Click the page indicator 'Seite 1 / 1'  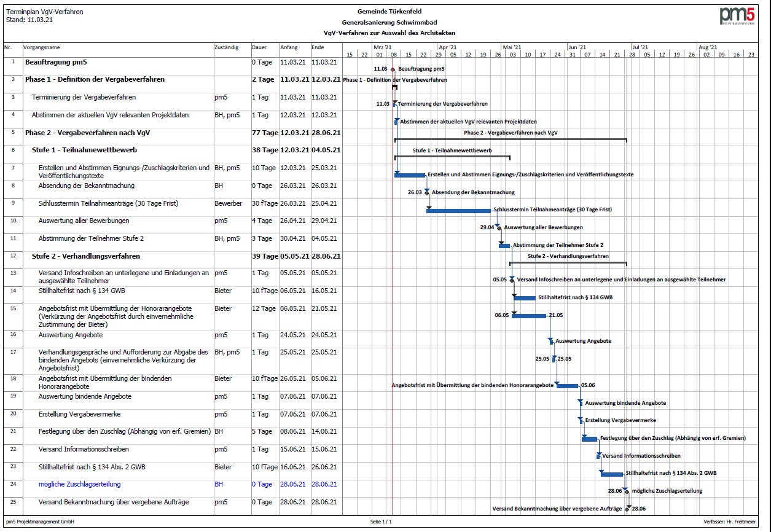[381, 522]
